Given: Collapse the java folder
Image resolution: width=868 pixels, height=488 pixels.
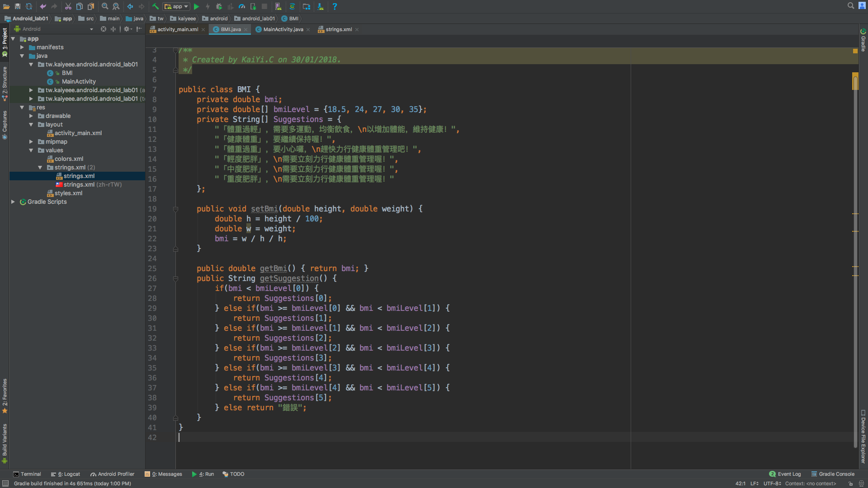Looking at the screenshot, I should [22, 56].
